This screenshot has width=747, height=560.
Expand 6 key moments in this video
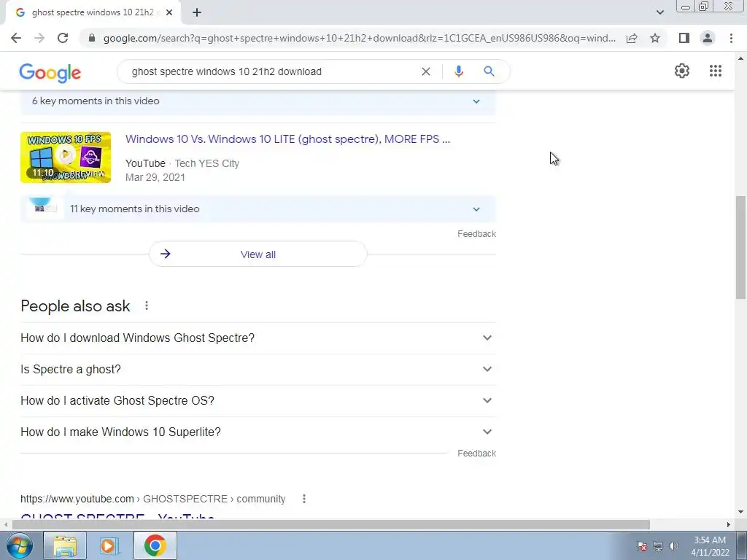[x=258, y=101]
